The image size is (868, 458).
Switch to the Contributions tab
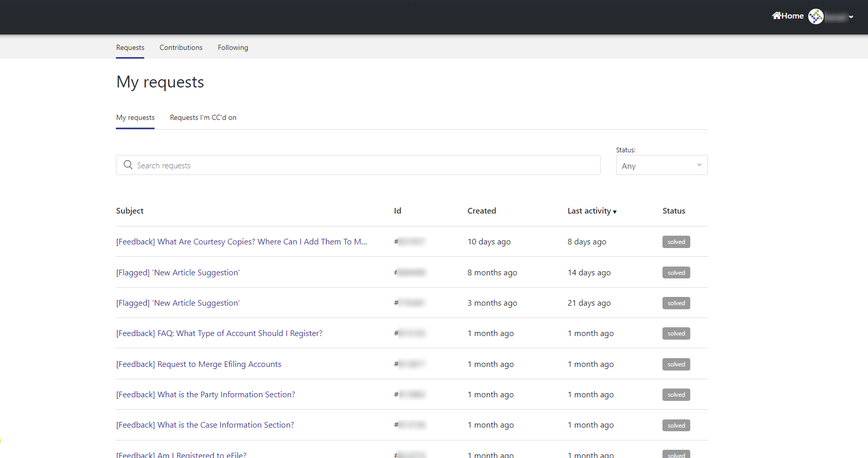point(181,47)
